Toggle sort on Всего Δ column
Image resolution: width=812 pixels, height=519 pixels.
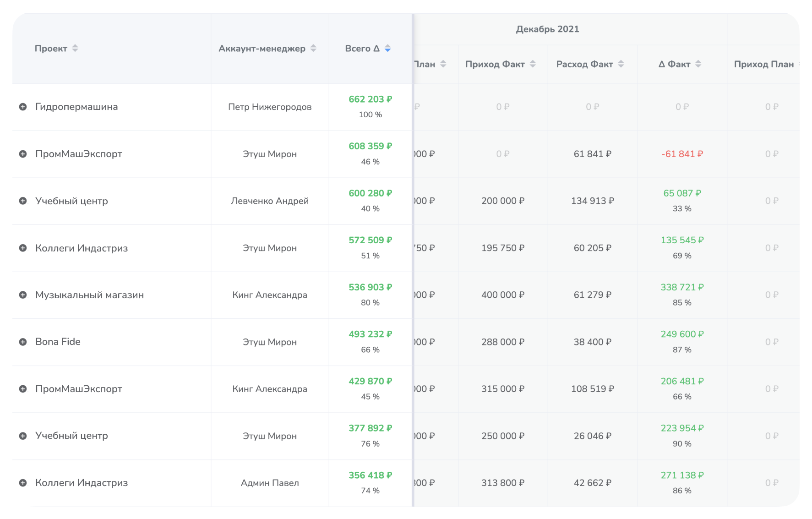click(387, 49)
